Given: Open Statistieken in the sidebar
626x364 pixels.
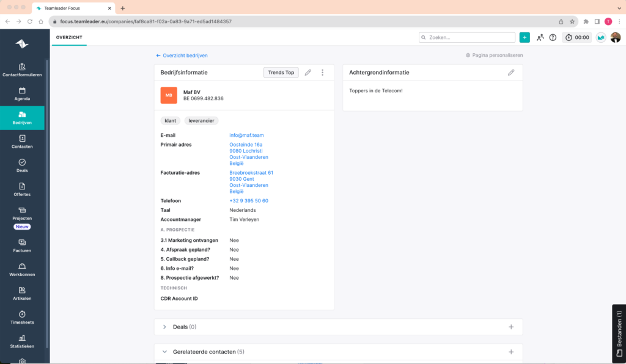Looking at the screenshot, I should pos(22,341).
